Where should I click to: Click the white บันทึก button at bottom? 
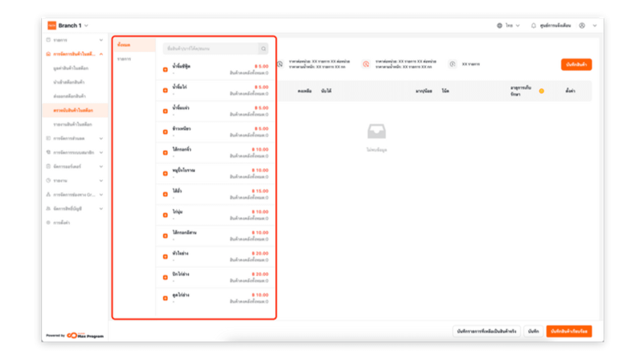533,331
